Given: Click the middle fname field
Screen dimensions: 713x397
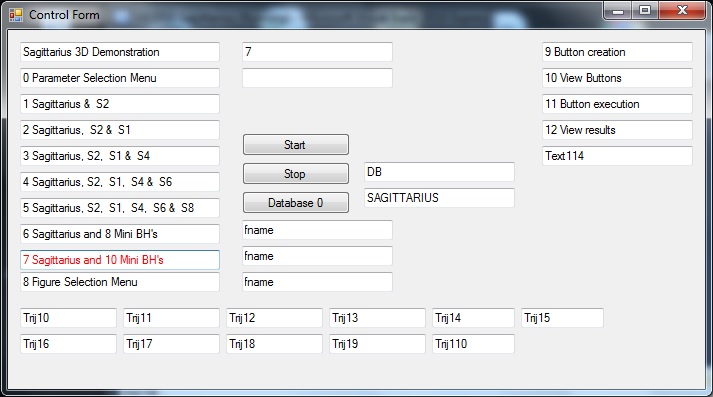Looking at the screenshot, I should (317, 256).
